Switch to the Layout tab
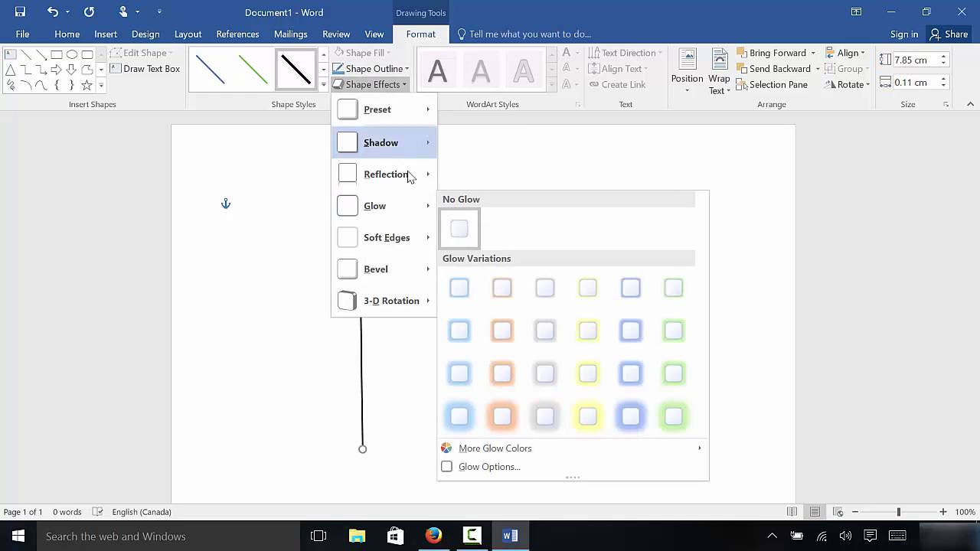980x551 pixels. pos(188,34)
